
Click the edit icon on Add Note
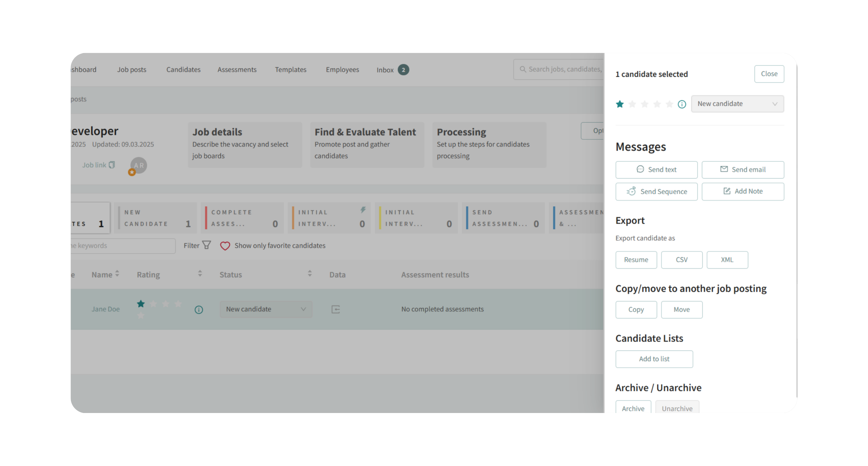(727, 191)
